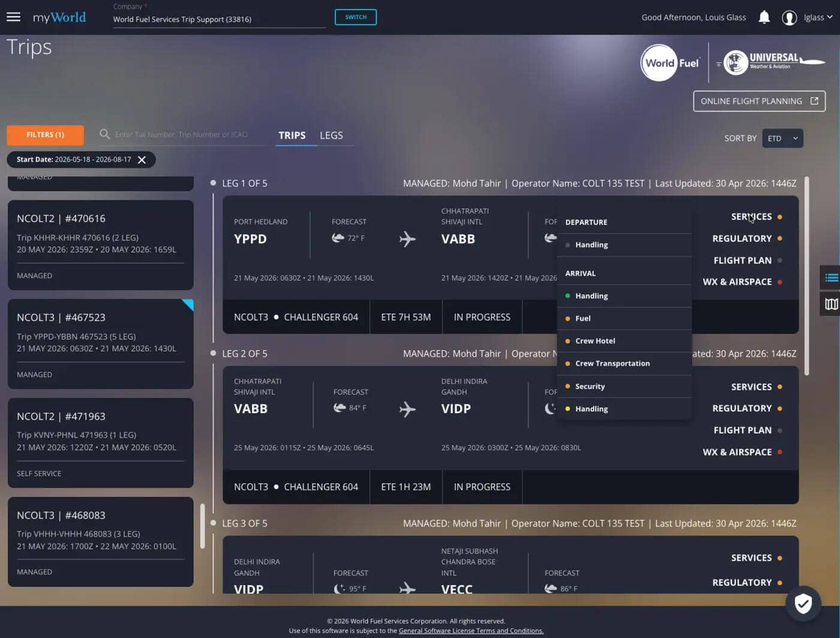Screen dimensions: 840x638
Task: Click the legs panel scrollbar thumb
Action: [806, 276]
